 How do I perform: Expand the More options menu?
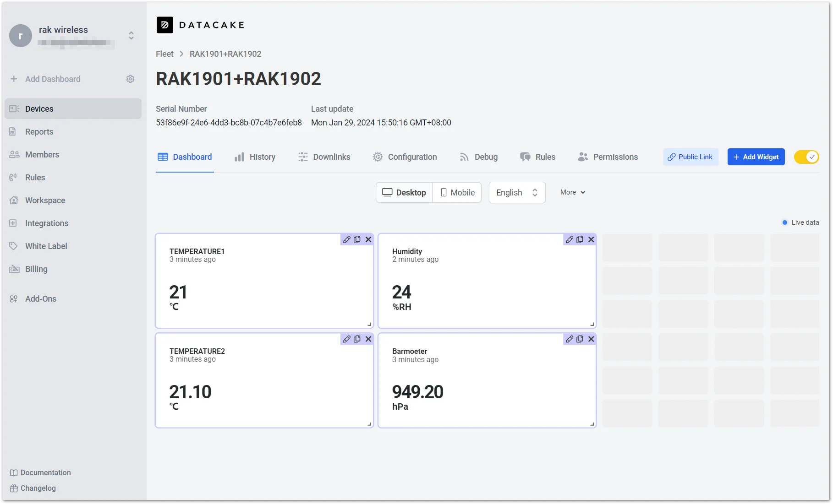[x=573, y=193]
